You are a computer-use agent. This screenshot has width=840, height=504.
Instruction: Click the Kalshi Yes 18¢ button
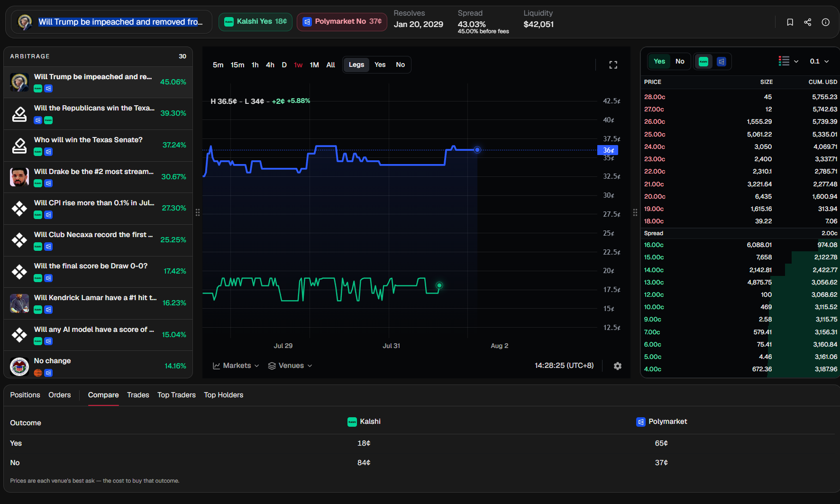point(256,22)
